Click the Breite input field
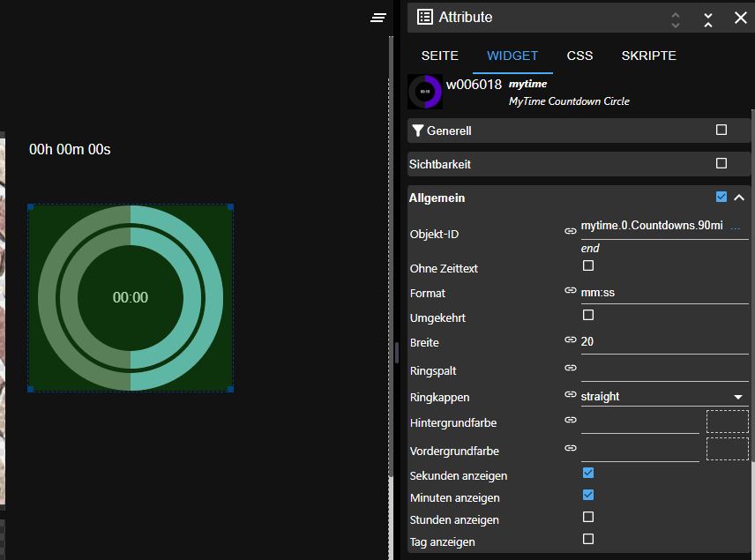 (663, 341)
